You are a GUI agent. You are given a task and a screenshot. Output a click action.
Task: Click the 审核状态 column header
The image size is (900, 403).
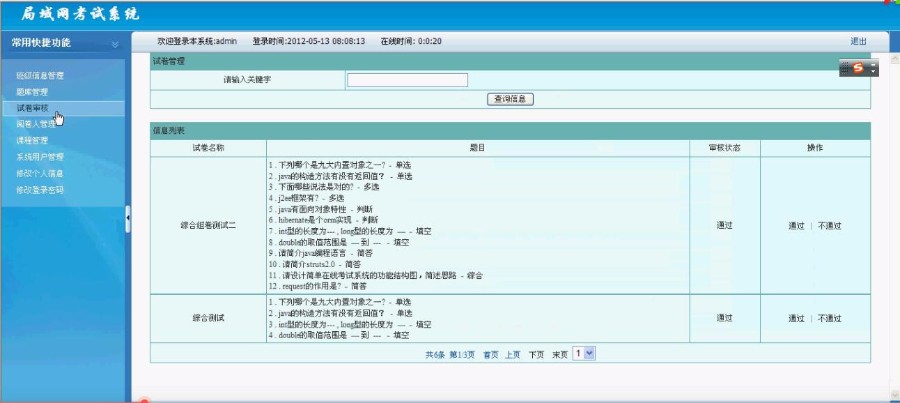pos(724,148)
